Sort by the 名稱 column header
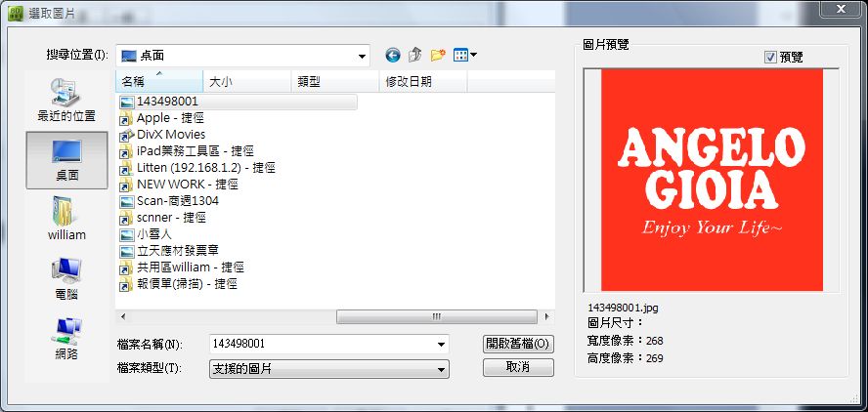 [x=159, y=82]
